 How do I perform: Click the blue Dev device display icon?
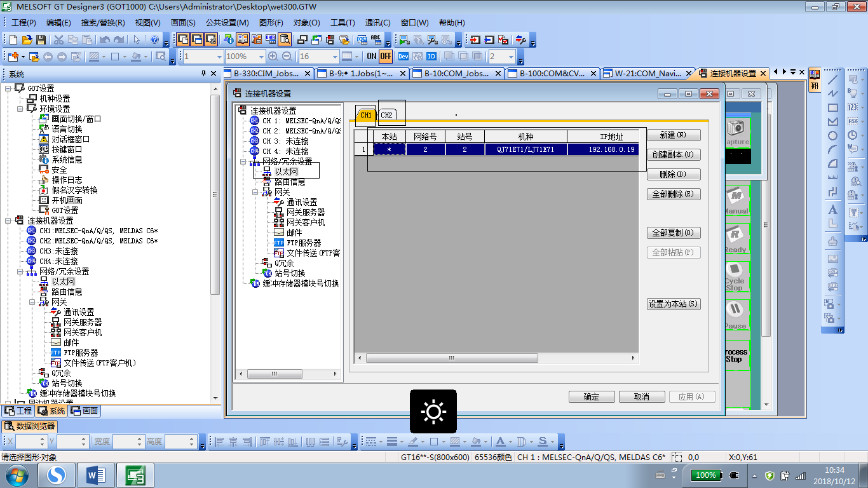pyautogui.click(x=403, y=57)
